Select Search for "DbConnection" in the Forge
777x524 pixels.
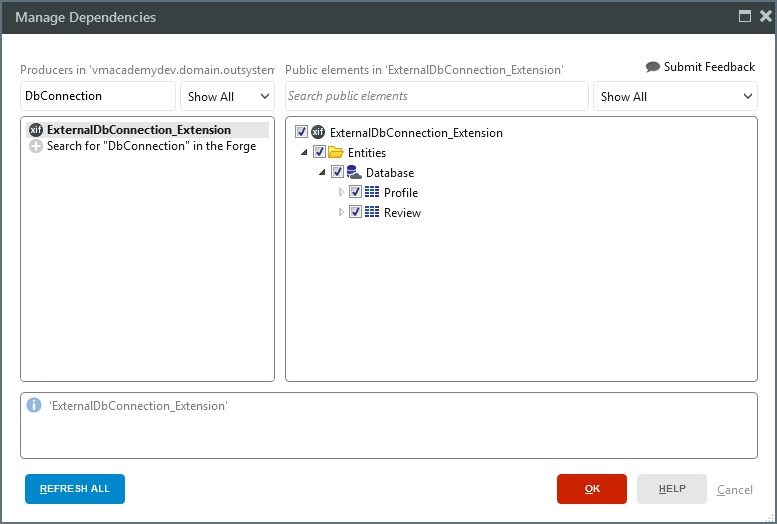coord(151,146)
